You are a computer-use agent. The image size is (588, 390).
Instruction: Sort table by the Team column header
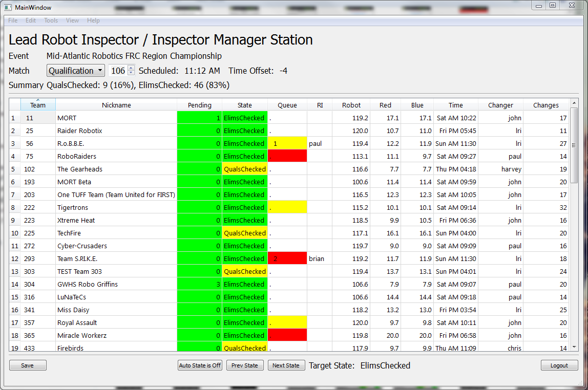point(38,105)
